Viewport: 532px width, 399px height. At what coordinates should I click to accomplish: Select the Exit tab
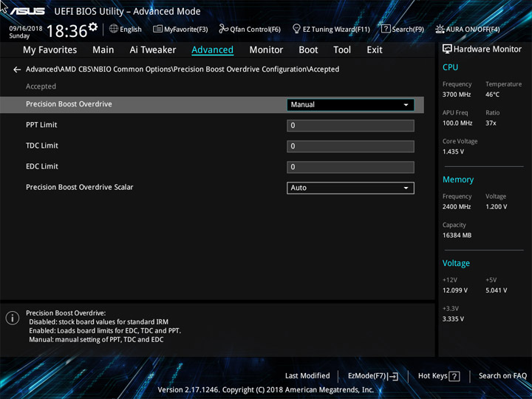point(375,50)
